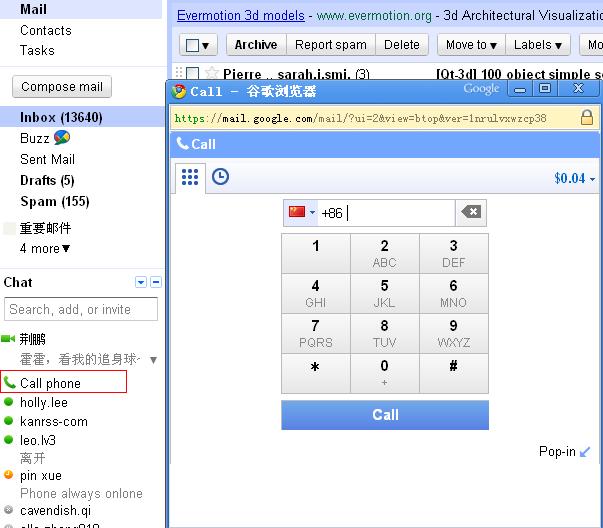Dial 7 PQRS on keypad
603x528 pixels.
(316, 333)
